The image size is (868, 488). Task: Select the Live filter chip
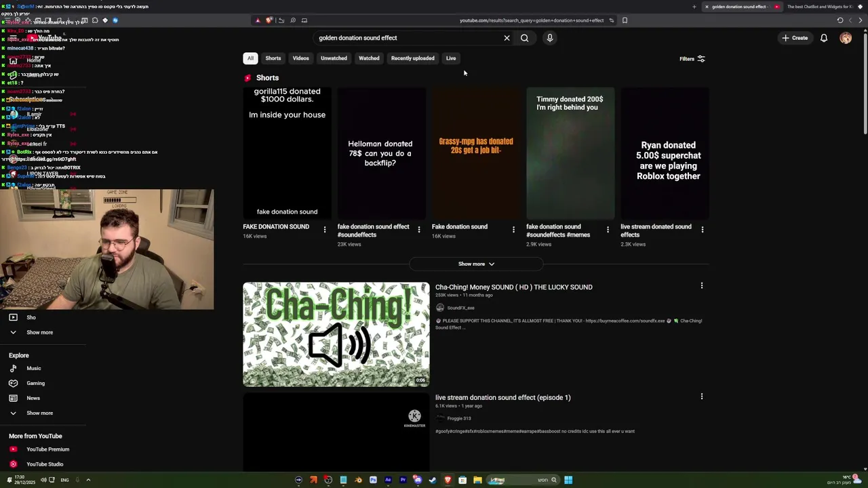coord(451,58)
